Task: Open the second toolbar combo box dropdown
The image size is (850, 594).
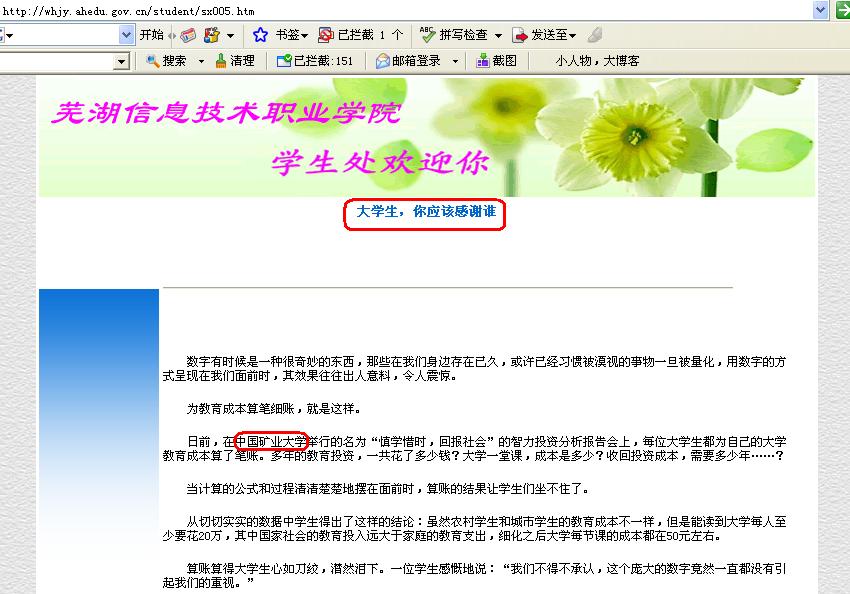Action: pos(121,62)
